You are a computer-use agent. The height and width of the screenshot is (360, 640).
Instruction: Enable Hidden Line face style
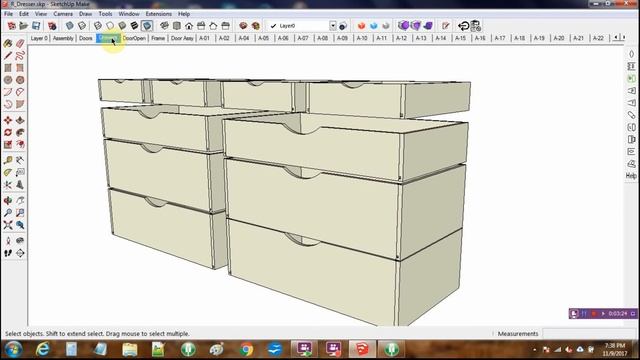pos(110,26)
